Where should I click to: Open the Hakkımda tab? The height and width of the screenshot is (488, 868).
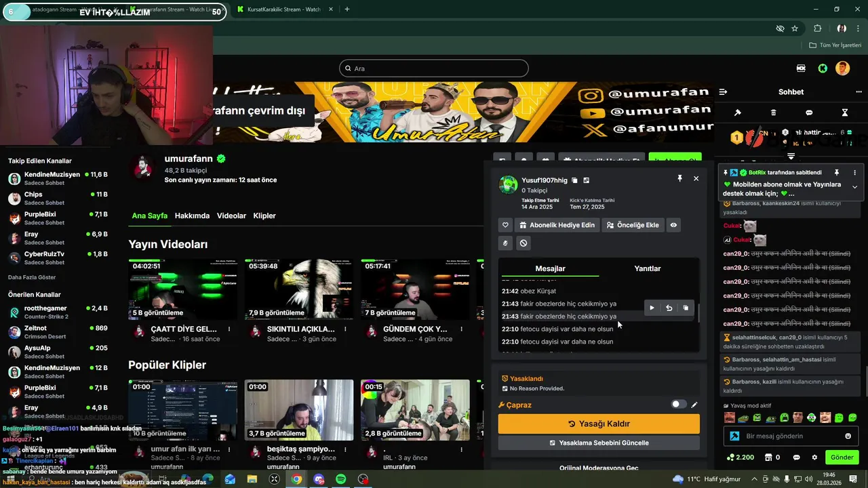click(192, 216)
